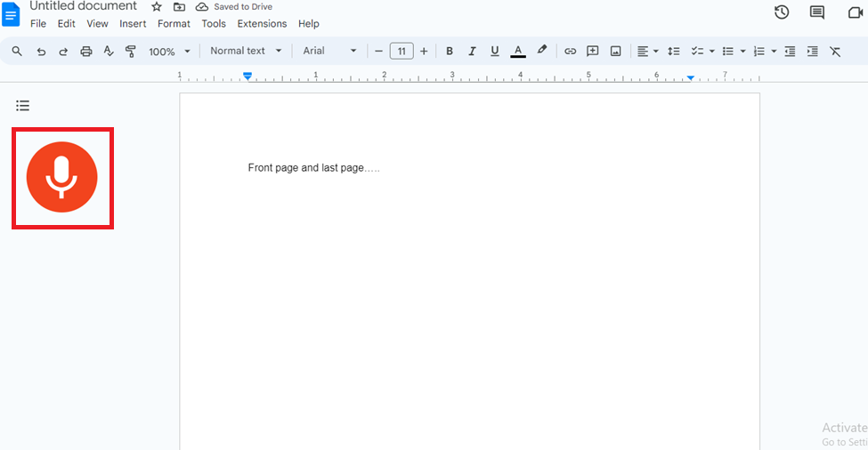This screenshot has width=868, height=450.
Task: Insert a numbered list
Action: 759,52
